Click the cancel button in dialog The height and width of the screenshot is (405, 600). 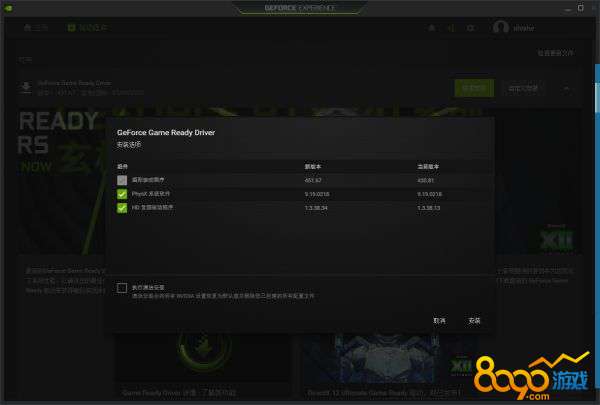[440, 321]
